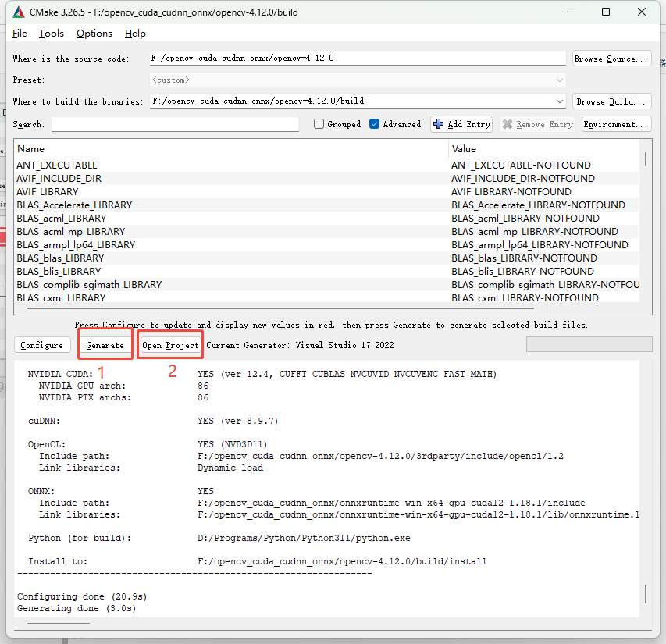The width and height of the screenshot is (666, 644).
Task: Maximize the CMake window
Action: 606,12
